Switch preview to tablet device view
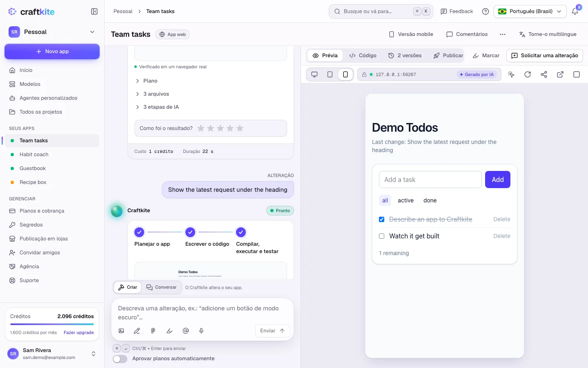Viewport: 588px width, 368px height. [x=330, y=74]
